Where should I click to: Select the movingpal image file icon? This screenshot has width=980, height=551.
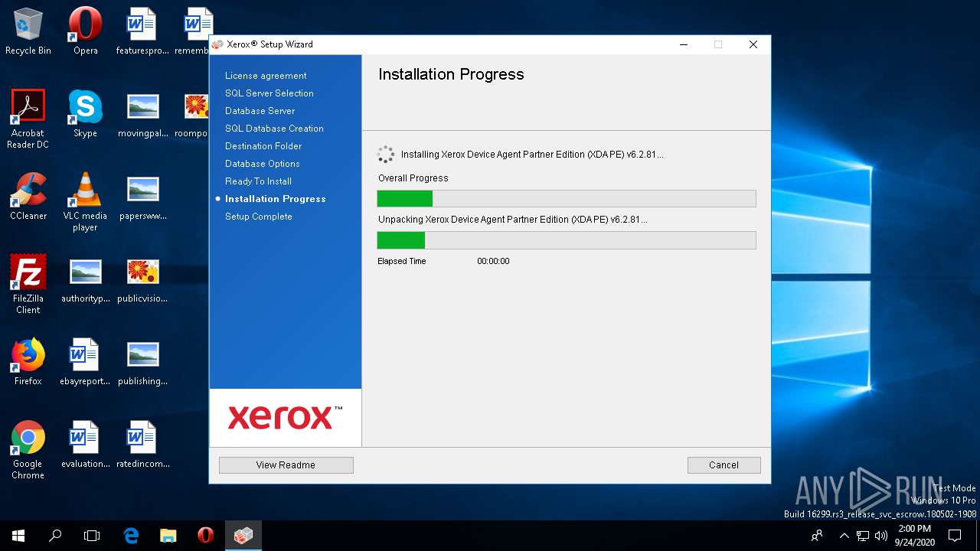click(142, 114)
